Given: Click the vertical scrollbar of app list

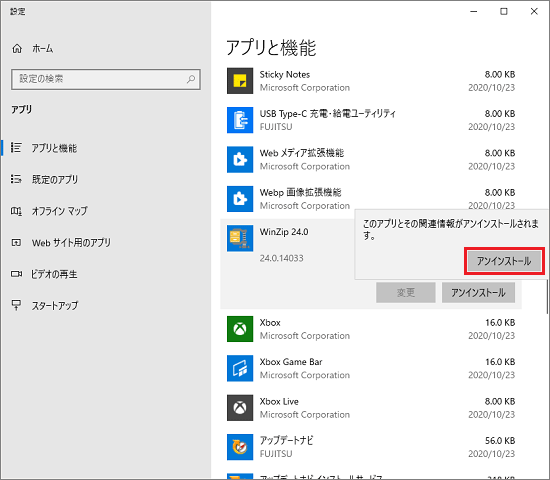Looking at the screenshot, I should click(x=547, y=296).
